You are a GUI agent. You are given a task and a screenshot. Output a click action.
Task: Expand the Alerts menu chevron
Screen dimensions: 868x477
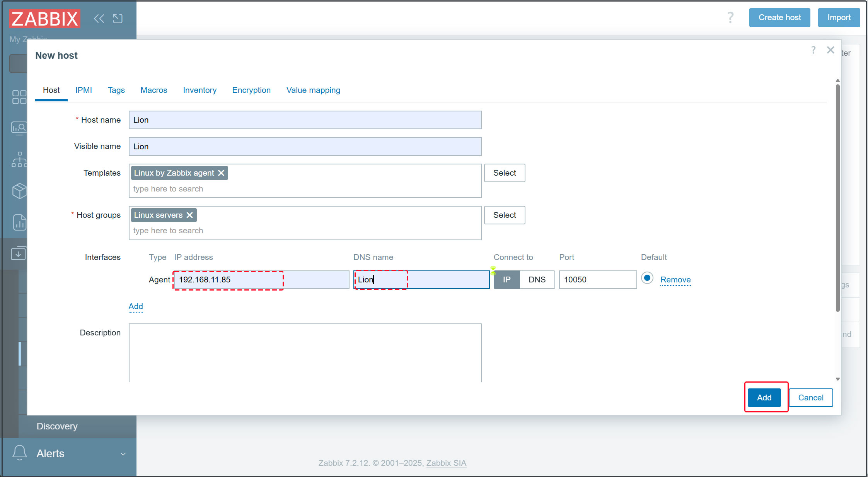coord(123,454)
